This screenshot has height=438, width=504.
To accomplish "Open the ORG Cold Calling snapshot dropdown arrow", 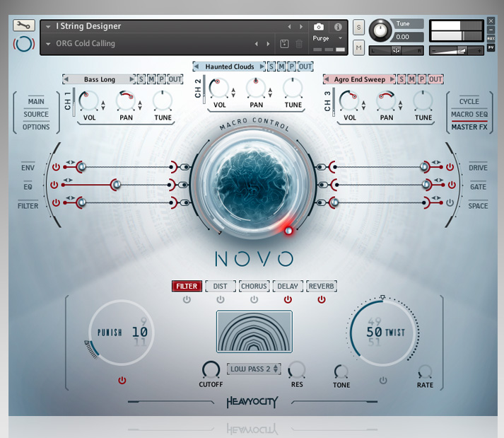I will pos(48,44).
